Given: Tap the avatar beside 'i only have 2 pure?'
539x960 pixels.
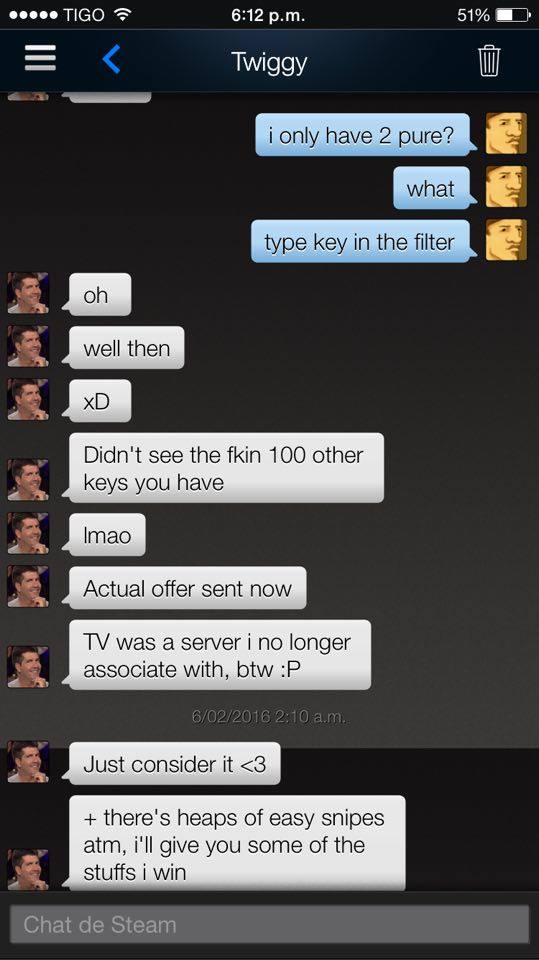Looking at the screenshot, I should click(x=506, y=133).
